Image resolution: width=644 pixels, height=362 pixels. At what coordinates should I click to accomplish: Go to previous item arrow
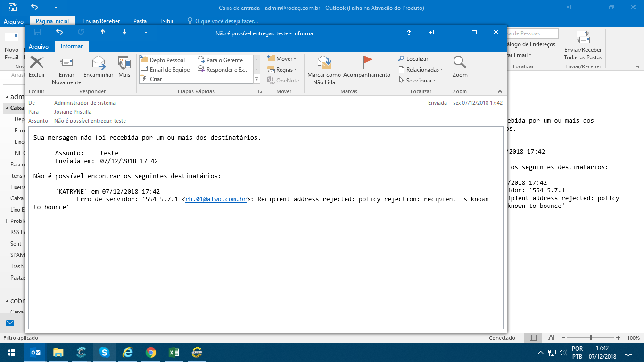(x=103, y=32)
